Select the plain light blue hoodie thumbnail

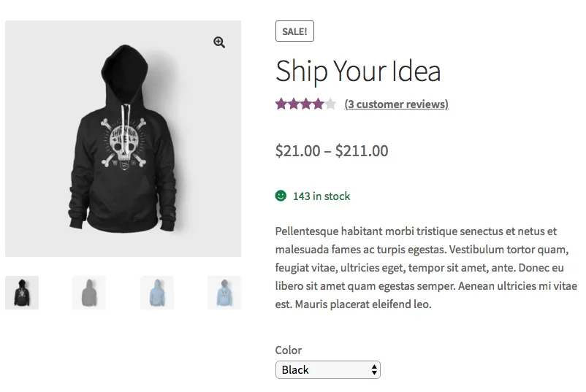pyautogui.click(x=157, y=293)
